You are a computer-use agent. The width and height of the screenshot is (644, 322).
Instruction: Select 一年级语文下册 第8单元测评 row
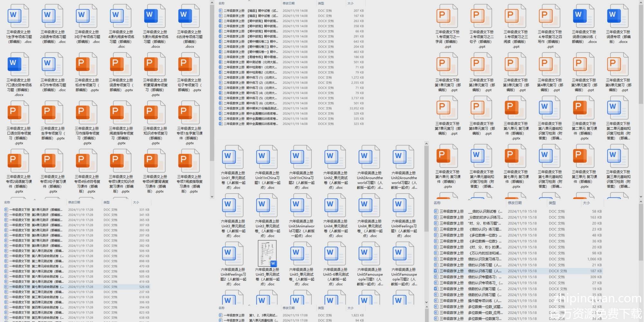coord(77,246)
